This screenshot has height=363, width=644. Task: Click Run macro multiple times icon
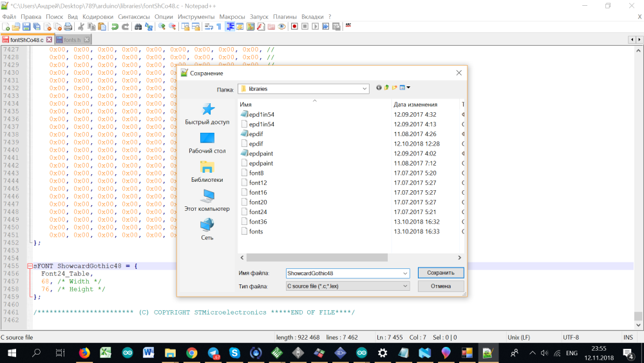[x=326, y=26]
